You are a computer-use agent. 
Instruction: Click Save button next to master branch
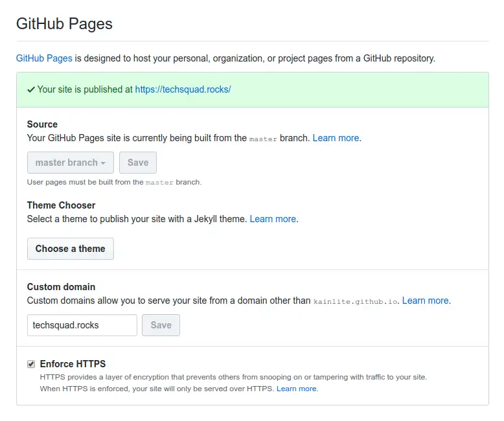point(138,163)
